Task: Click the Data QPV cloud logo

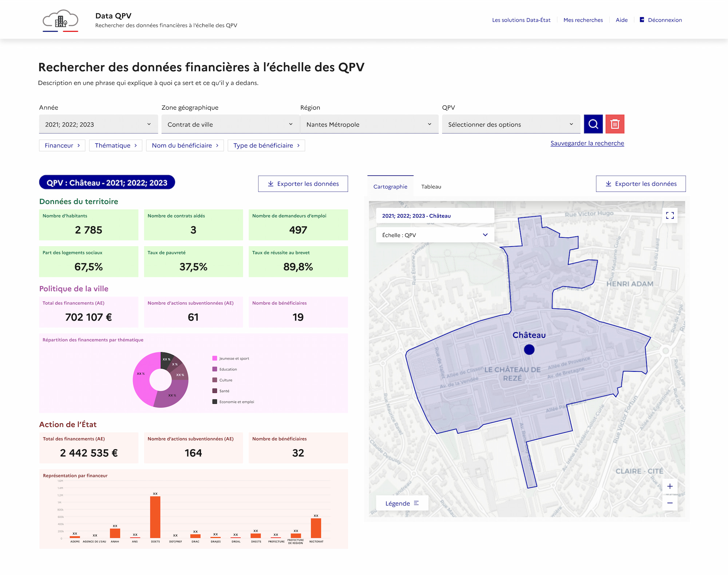Action: [60, 20]
